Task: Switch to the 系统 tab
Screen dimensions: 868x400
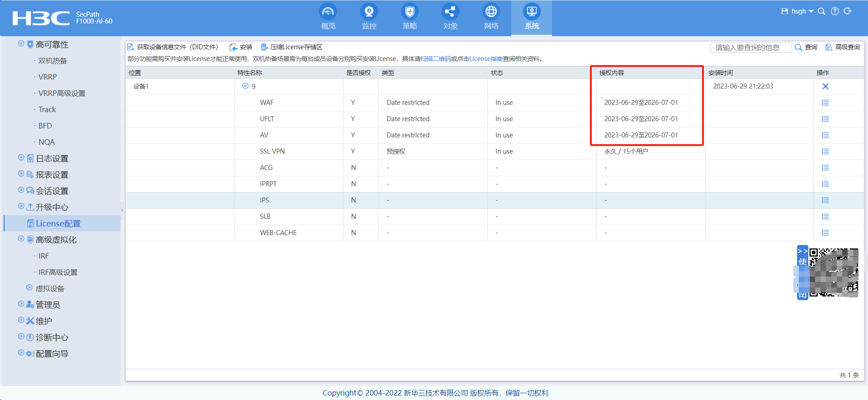Action: [x=532, y=17]
